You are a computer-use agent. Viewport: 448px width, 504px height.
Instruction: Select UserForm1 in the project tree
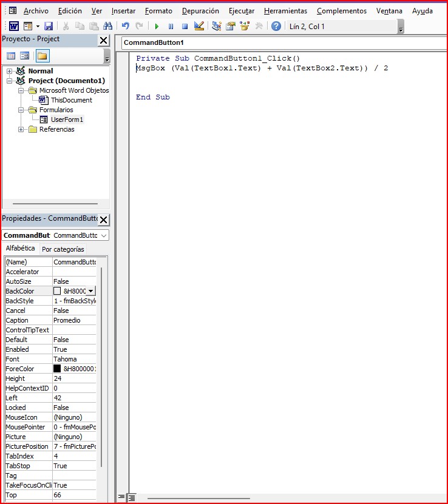67,119
